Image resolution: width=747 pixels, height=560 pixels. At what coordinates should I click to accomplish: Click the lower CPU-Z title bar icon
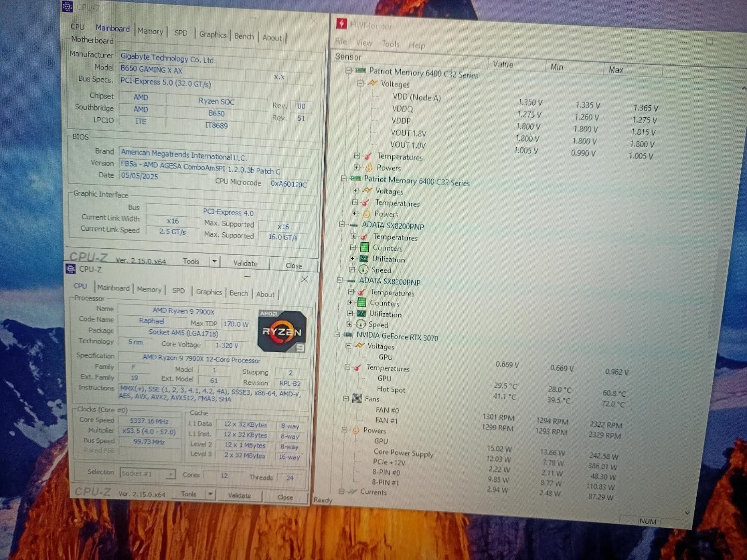click(x=71, y=268)
